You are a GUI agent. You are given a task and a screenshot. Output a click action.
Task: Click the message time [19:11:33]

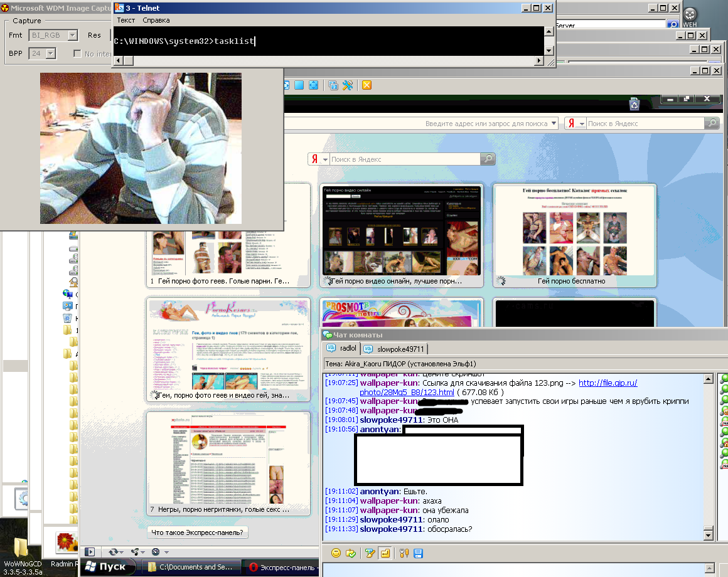tap(341, 529)
